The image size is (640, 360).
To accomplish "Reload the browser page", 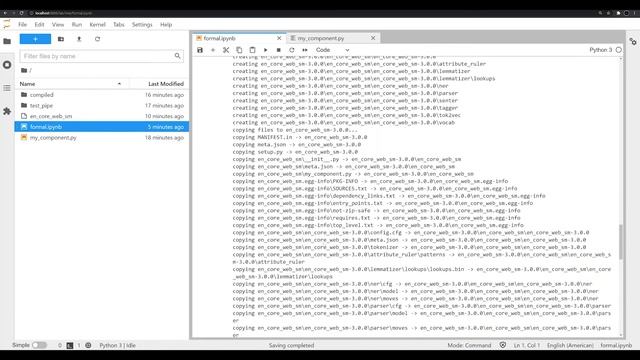I will (x=21, y=13).
